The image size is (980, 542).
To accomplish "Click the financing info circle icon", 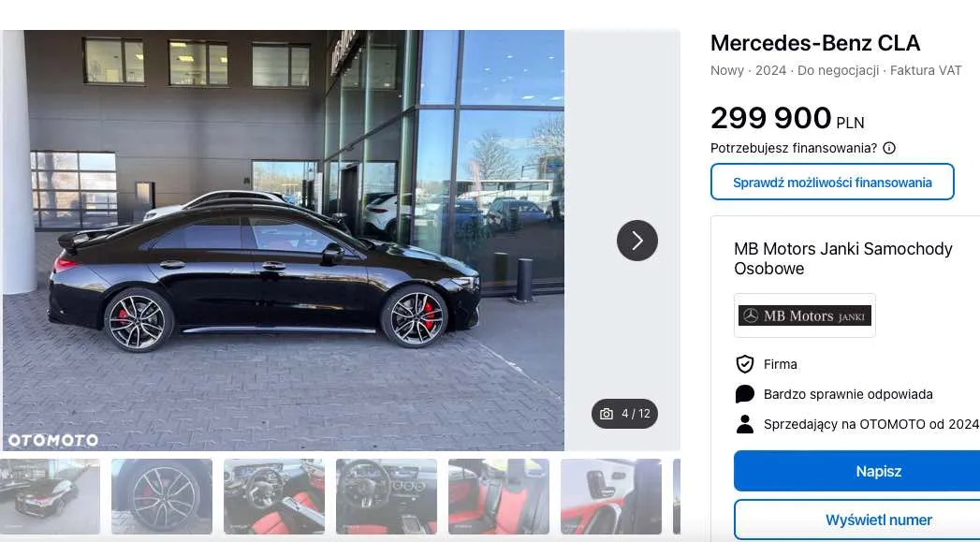I will coord(889,148).
